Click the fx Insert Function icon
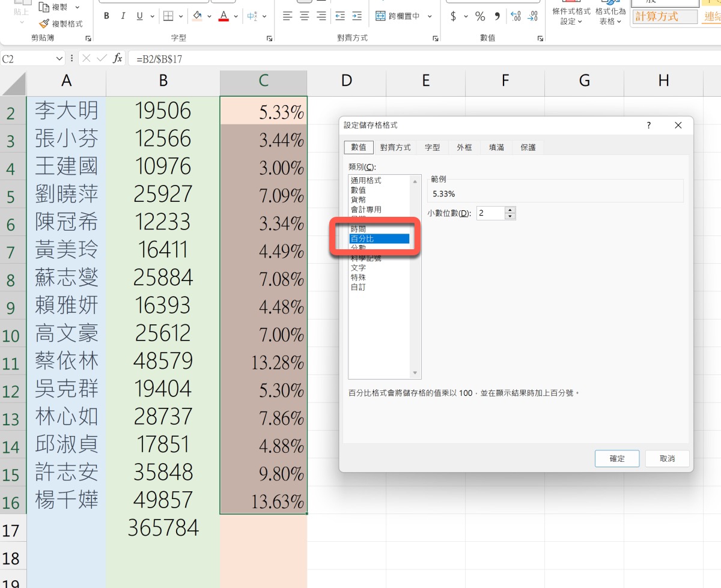The height and width of the screenshot is (588, 721). [118, 58]
